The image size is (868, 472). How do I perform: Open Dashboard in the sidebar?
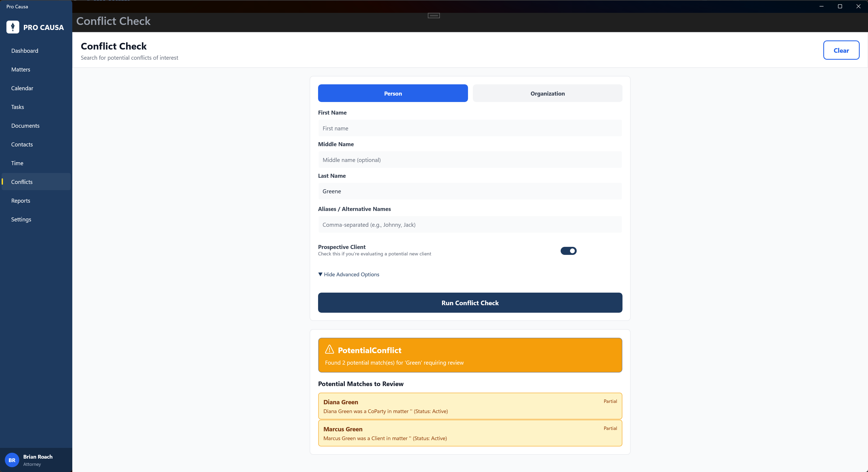(25, 51)
